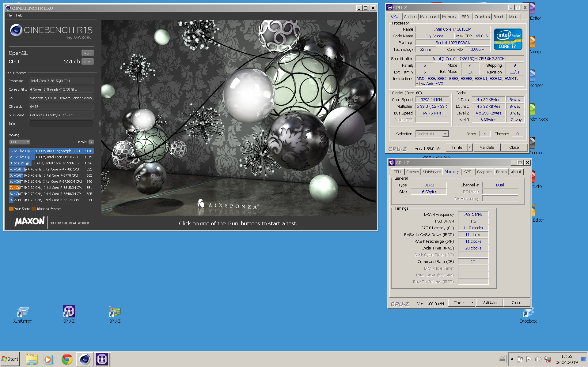This screenshot has height=367, width=588.
Task: Click the lower CPU-Z window title icon
Action: (x=392, y=163)
